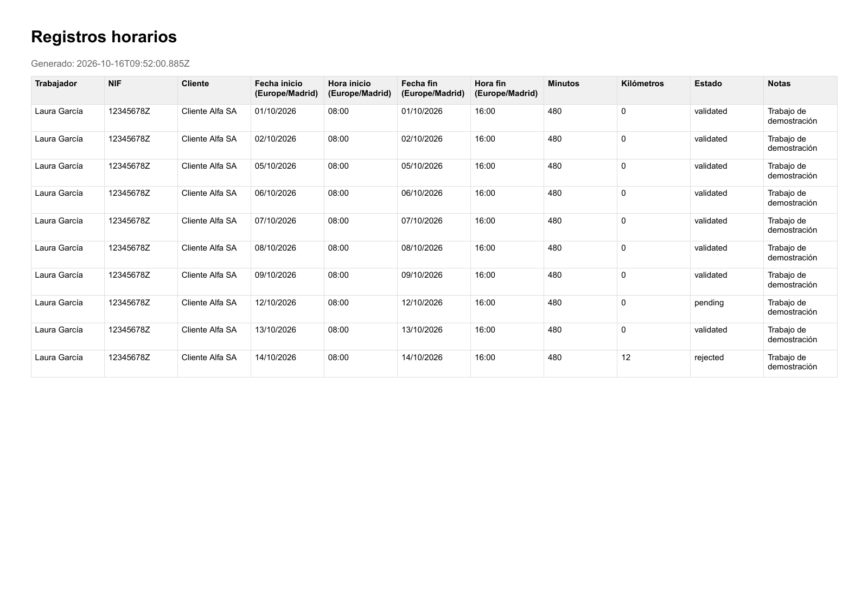The width and height of the screenshot is (868, 614).
Task: Click 16:00 end time in 12/10/2026 row
Action: 507,309
